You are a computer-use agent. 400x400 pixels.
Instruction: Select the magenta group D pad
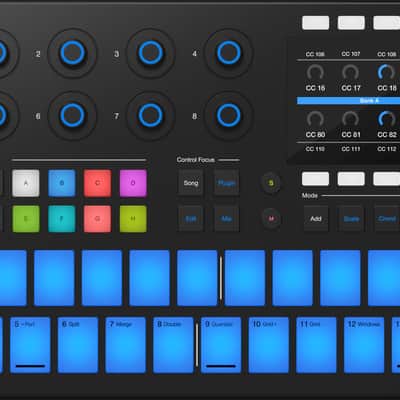tap(133, 183)
